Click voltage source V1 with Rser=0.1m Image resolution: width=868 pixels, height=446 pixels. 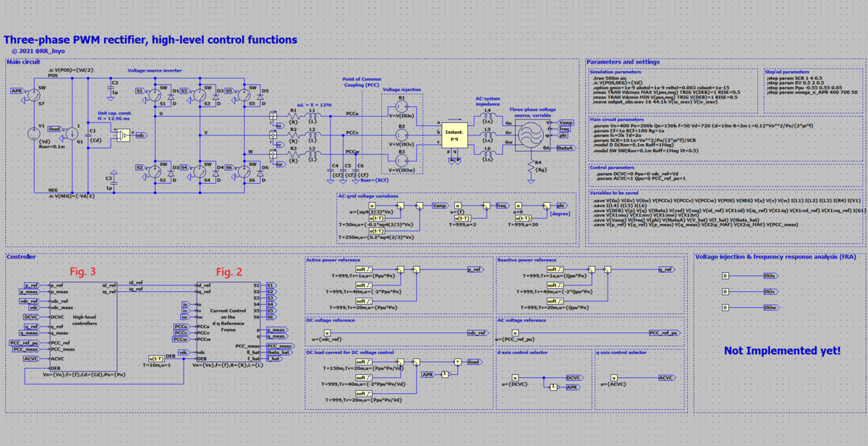click(33, 133)
